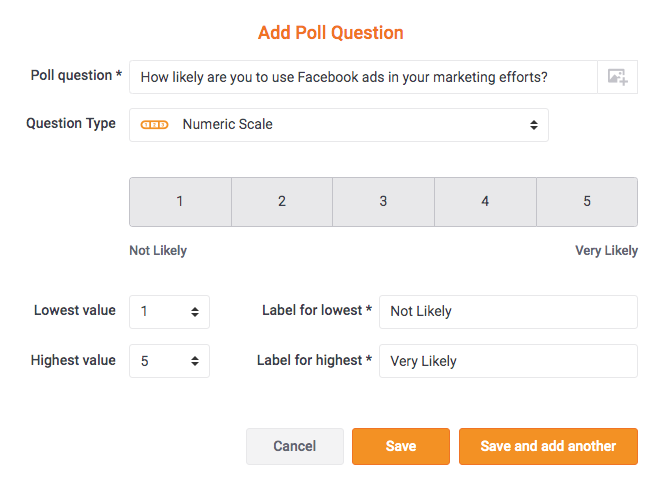Click the Add Poll Question heading
655x482 pixels.
(331, 33)
